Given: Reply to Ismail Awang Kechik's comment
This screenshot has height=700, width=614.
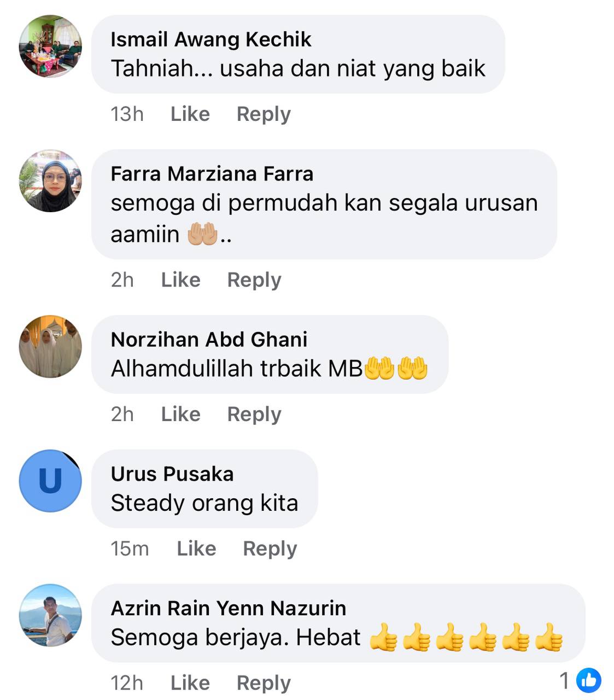Looking at the screenshot, I should pos(264,114).
